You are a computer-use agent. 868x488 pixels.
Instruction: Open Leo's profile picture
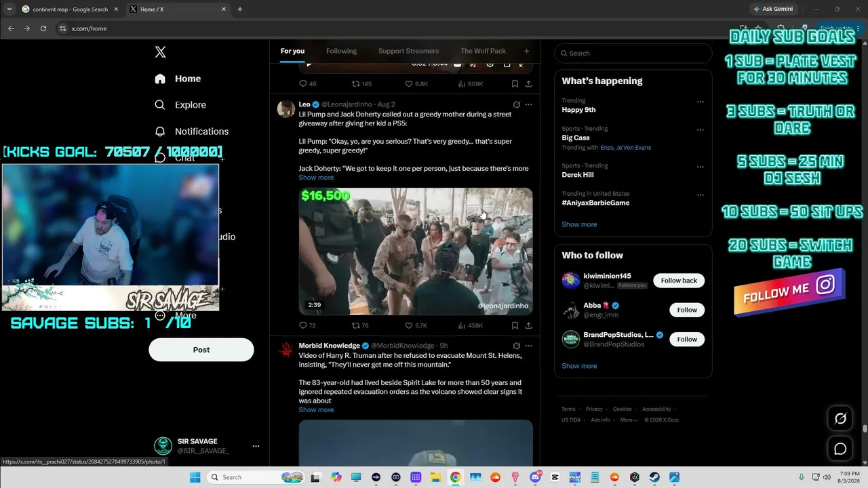(x=286, y=109)
